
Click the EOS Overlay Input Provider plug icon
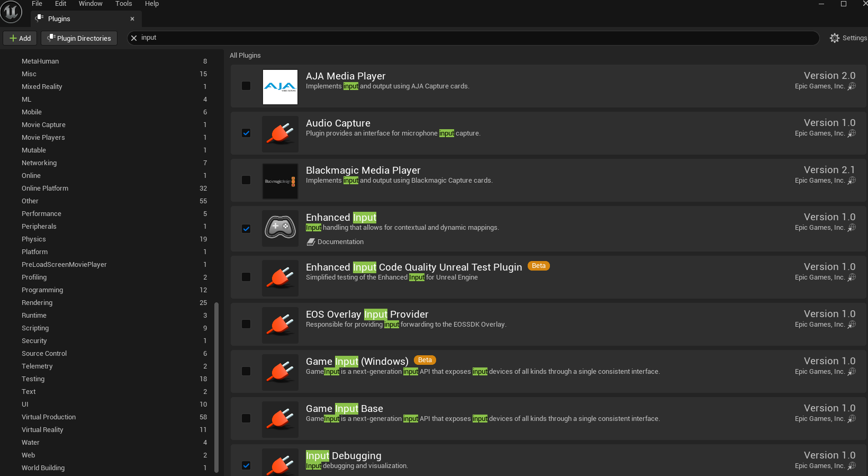tap(280, 325)
